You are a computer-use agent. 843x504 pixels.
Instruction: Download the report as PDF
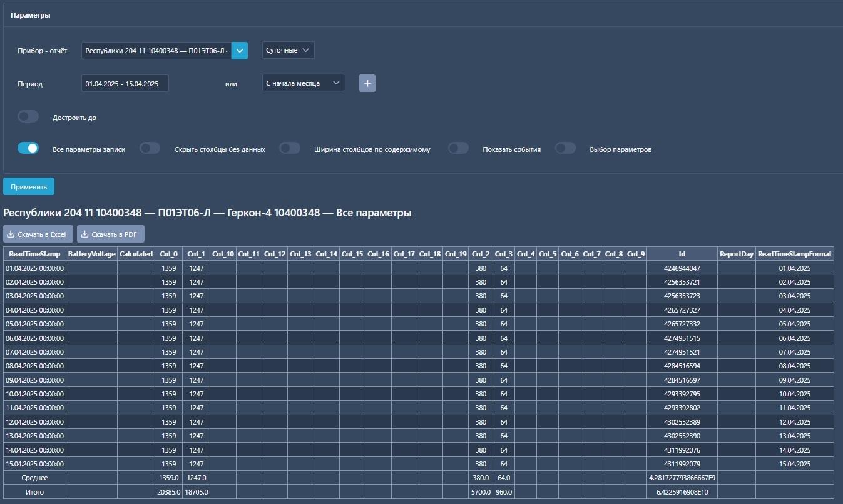point(111,234)
